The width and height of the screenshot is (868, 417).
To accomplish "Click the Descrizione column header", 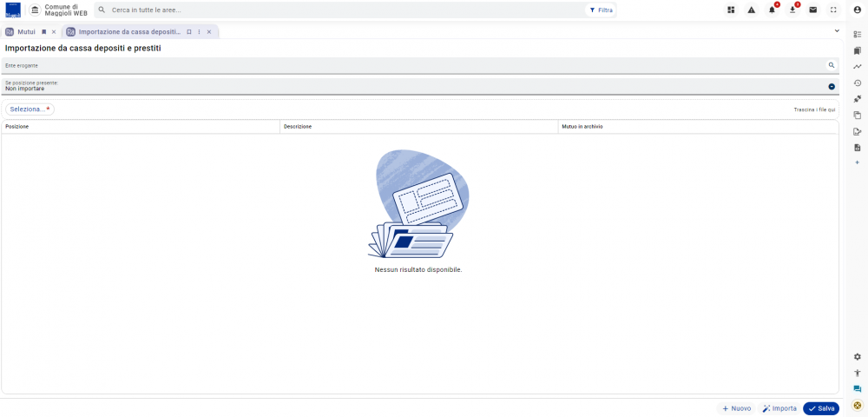I will pos(419,127).
